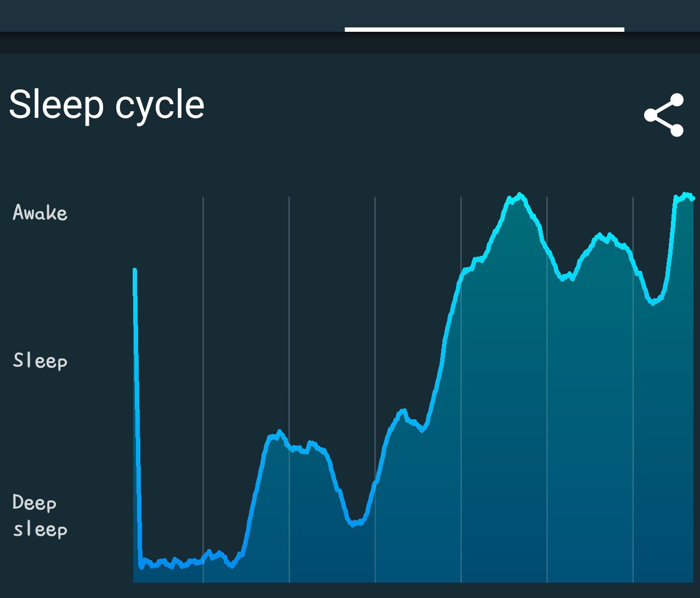Click the highest peak of the sleep graph
Image resolution: width=700 pixels, height=598 pixels.
(519, 196)
